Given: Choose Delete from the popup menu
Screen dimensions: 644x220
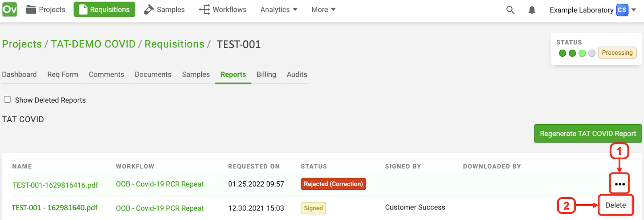Looking at the screenshot, I should [616, 205].
